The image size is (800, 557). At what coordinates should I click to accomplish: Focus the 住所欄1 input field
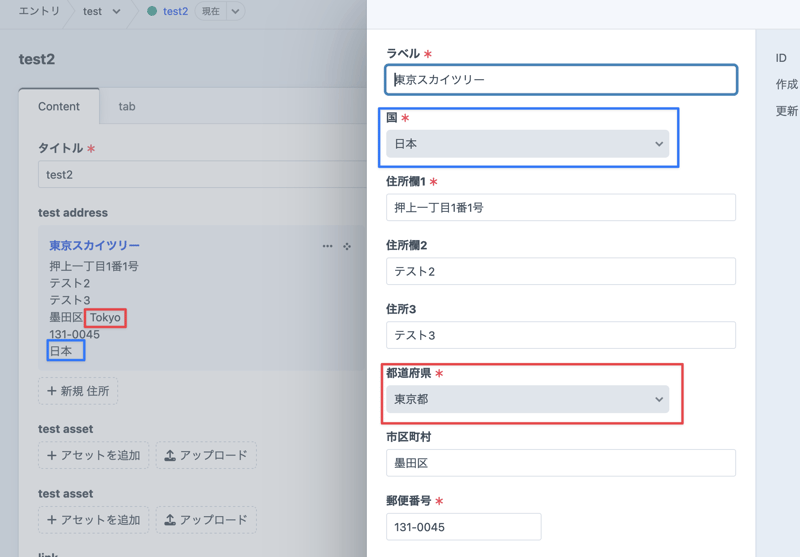tap(561, 208)
